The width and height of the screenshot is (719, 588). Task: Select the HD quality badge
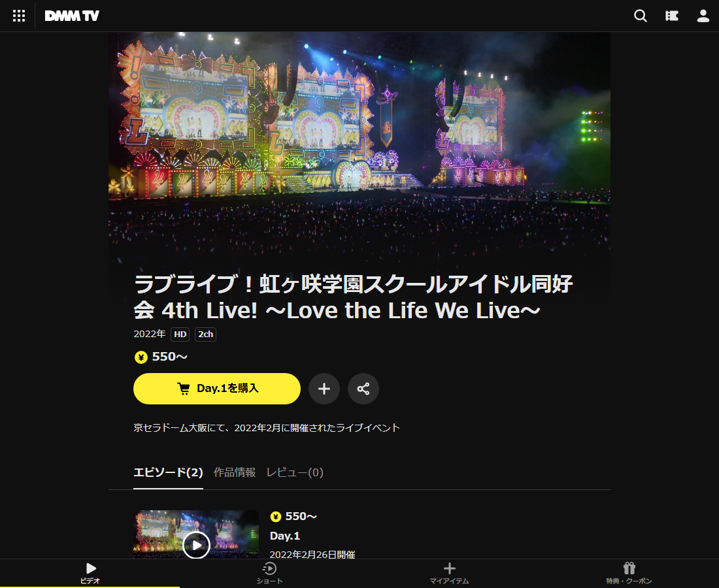point(180,334)
